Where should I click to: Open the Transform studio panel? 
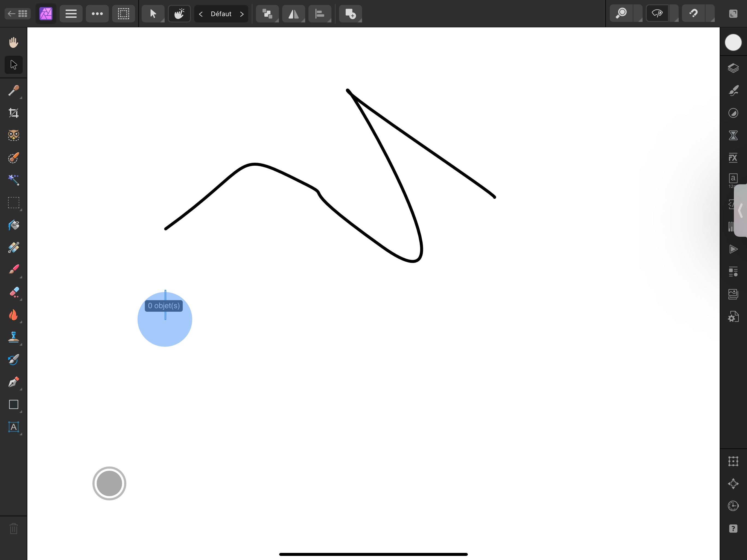[x=733, y=461]
